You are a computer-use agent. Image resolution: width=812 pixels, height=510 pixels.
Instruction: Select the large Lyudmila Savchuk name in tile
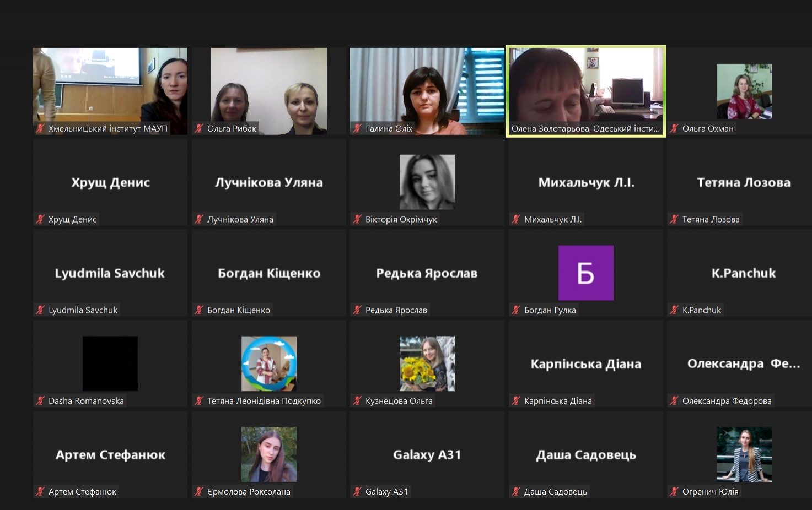click(x=110, y=273)
